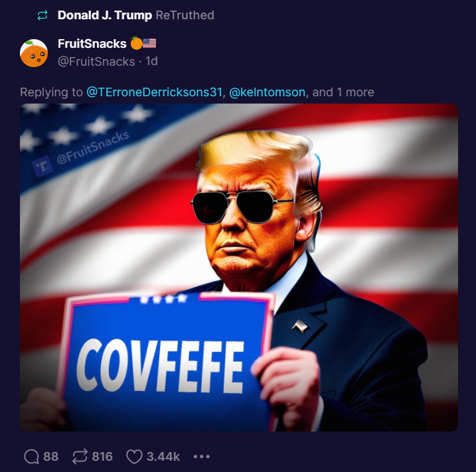Click the 816 ReTruths count

tap(102, 457)
